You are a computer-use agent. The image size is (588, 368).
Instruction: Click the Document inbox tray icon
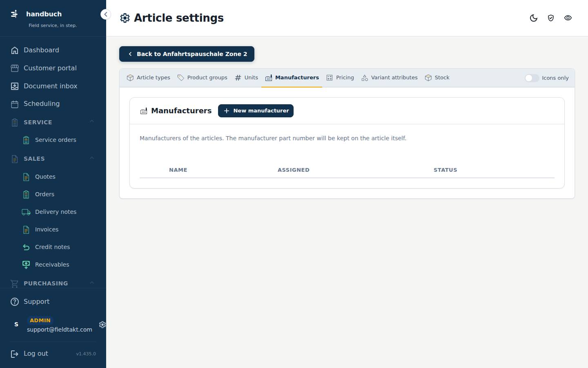pos(15,86)
